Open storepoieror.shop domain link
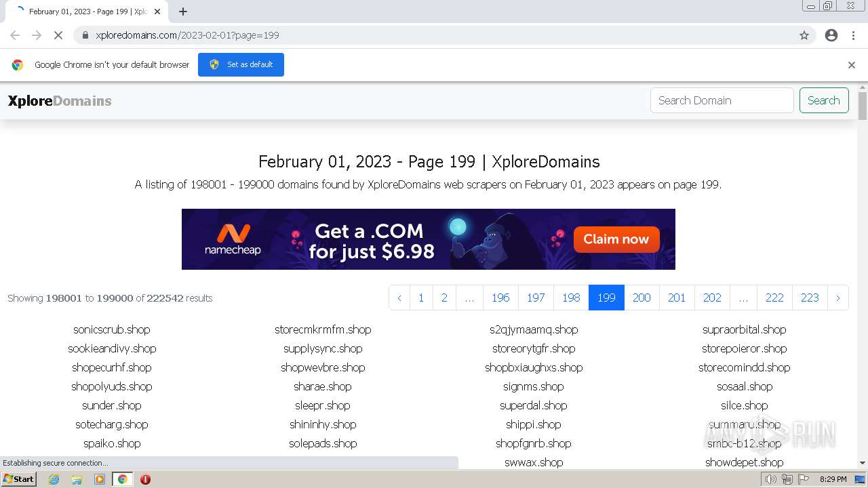 pyautogui.click(x=745, y=348)
